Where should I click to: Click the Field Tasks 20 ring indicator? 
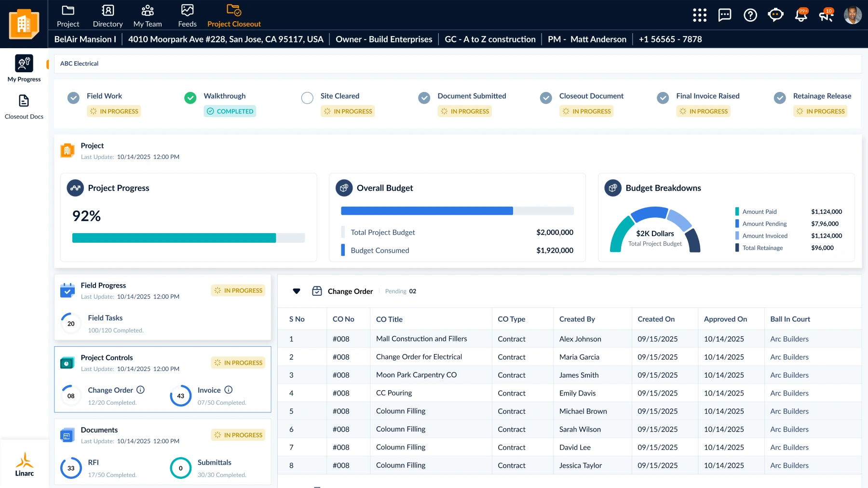(71, 323)
